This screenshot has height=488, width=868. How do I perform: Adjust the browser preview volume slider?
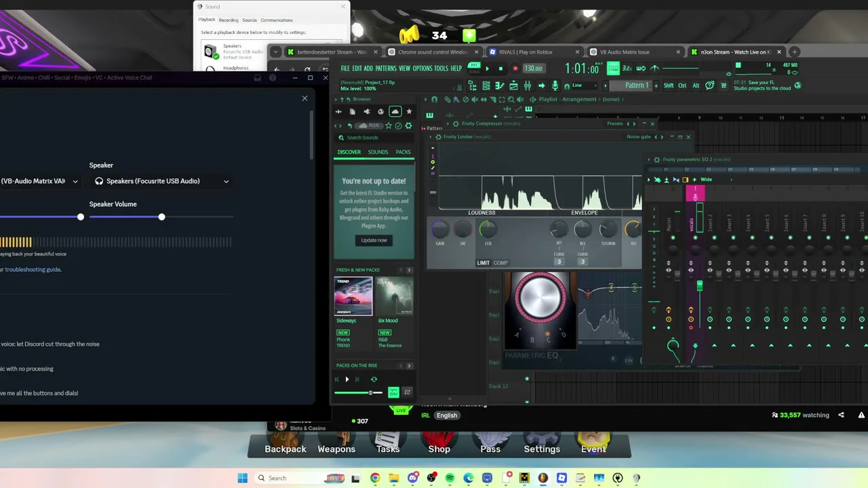[358, 392]
